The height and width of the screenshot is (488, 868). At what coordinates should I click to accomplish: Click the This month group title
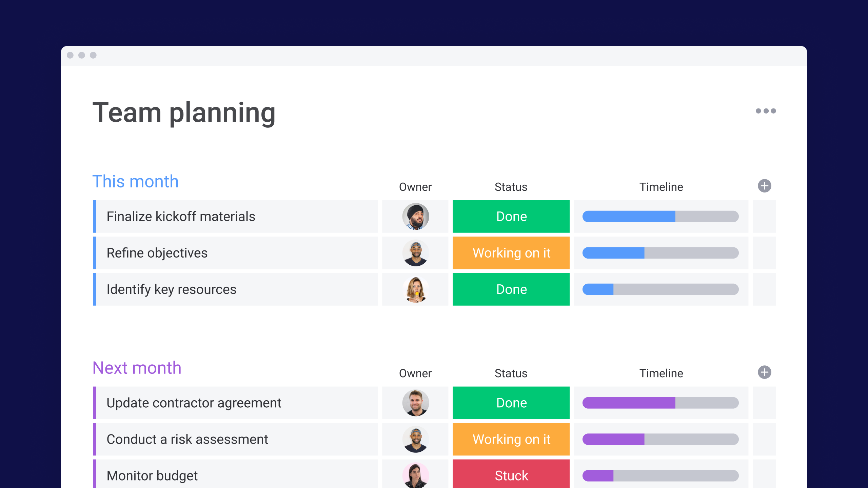[135, 182]
